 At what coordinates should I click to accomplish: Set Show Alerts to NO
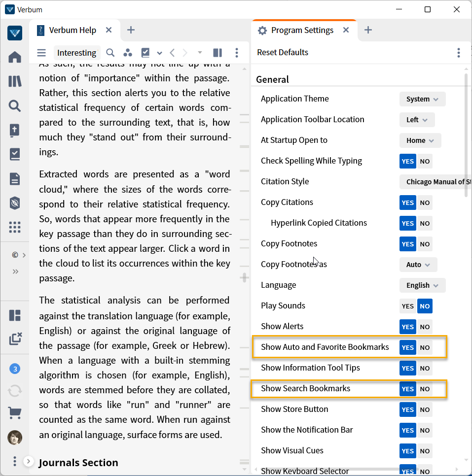425,327
